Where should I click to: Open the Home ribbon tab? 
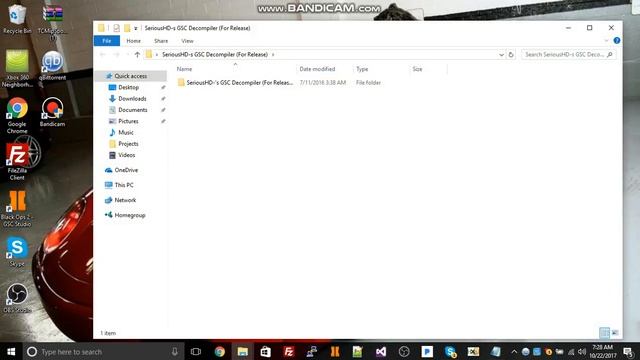[133, 41]
